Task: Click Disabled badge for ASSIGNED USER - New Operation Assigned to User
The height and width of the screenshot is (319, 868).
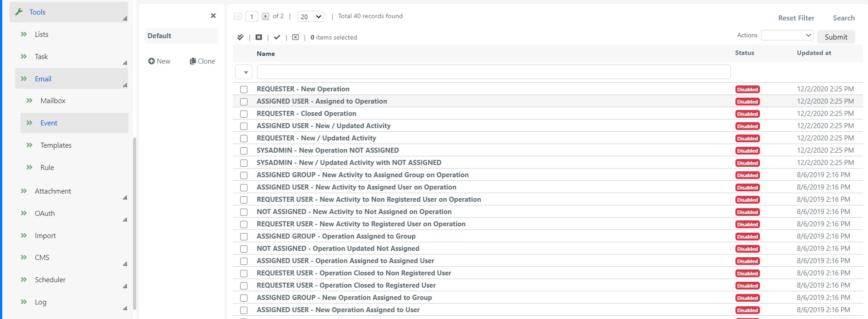Action: tap(747, 310)
